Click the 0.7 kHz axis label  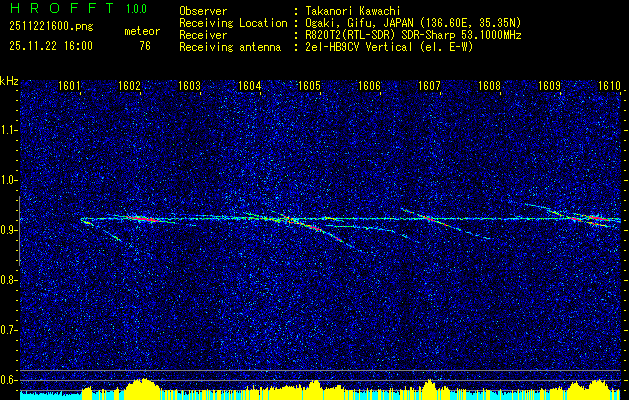(x=8, y=330)
